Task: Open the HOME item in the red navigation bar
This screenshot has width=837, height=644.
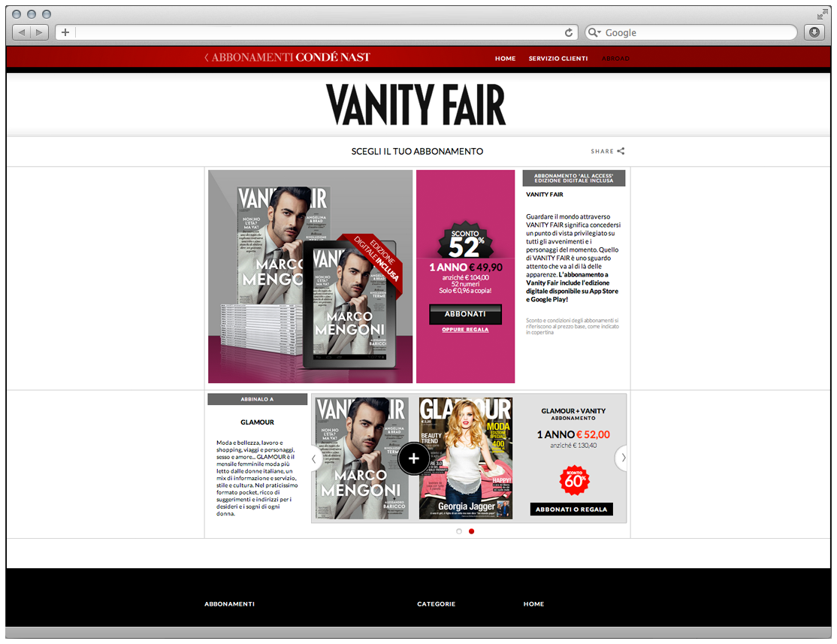Action: (505, 59)
